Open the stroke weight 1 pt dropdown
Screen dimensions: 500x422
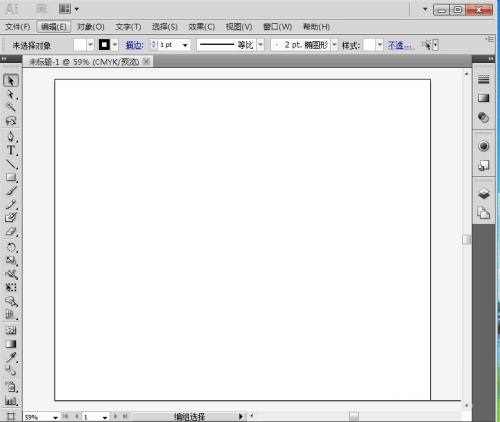185,45
